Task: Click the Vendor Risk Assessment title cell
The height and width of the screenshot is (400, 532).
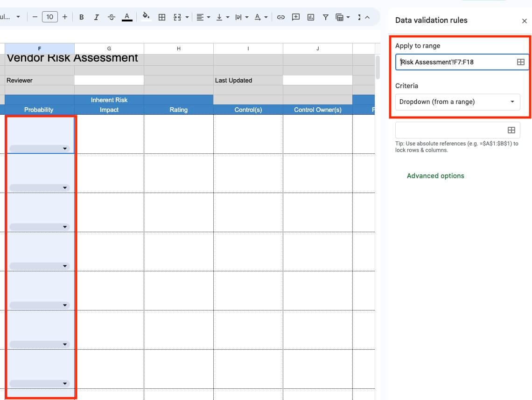Action: pyautogui.click(x=72, y=58)
